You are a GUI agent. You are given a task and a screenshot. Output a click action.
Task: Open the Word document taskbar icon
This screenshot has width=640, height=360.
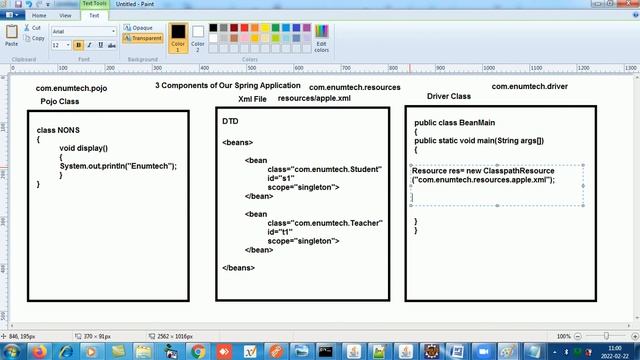[457, 351]
